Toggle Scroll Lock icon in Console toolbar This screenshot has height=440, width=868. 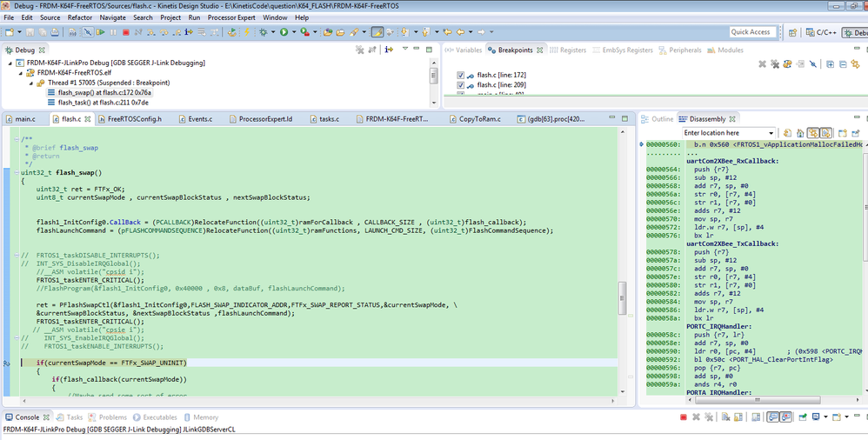coord(738,417)
